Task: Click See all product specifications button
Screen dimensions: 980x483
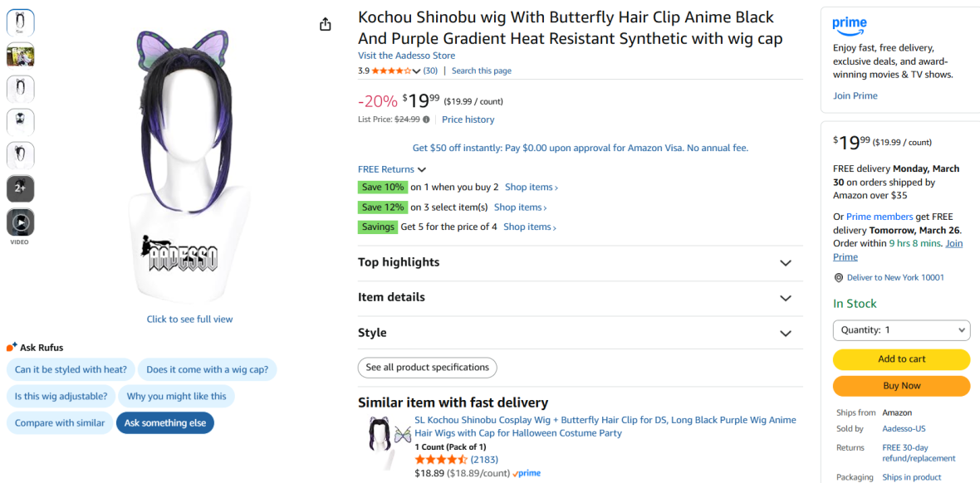Action: [x=427, y=368]
